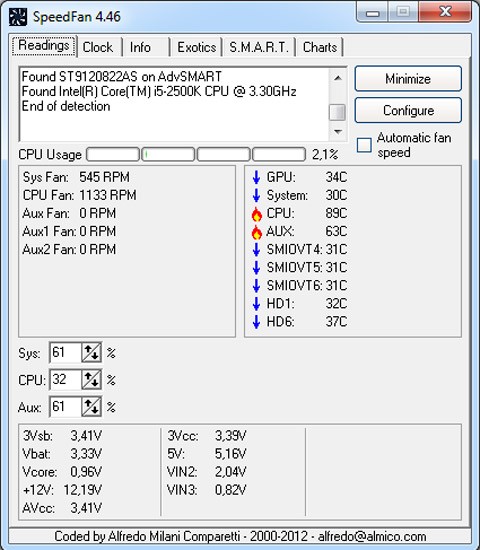Click the "End of detection" log line
480x550 pixels.
(66, 106)
